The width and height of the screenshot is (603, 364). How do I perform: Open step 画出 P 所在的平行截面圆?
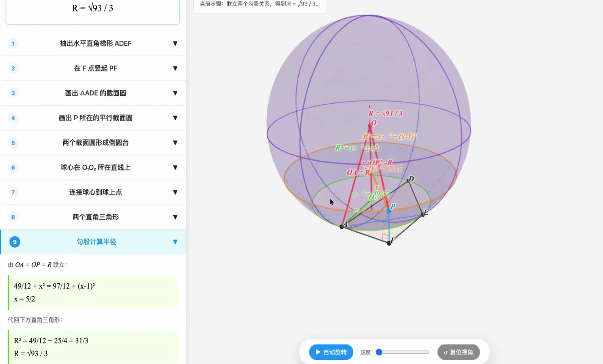(x=93, y=118)
